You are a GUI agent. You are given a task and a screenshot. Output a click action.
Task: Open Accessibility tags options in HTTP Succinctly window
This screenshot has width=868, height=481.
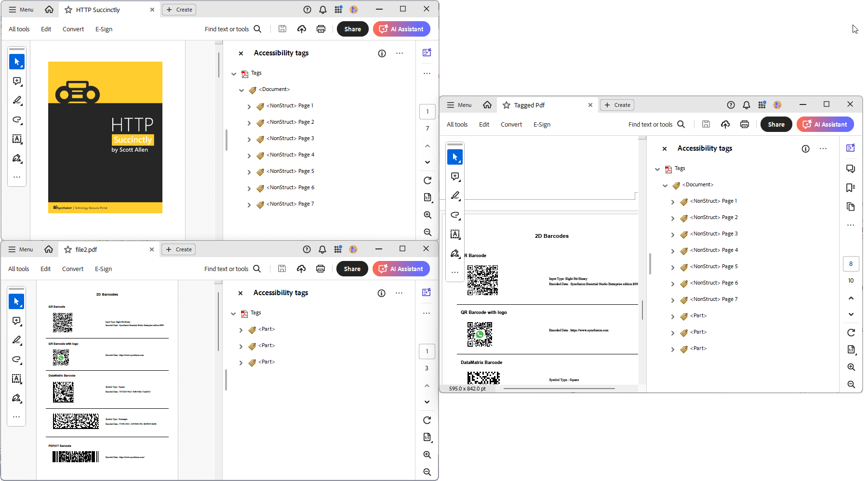pyautogui.click(x=400, y=53)
